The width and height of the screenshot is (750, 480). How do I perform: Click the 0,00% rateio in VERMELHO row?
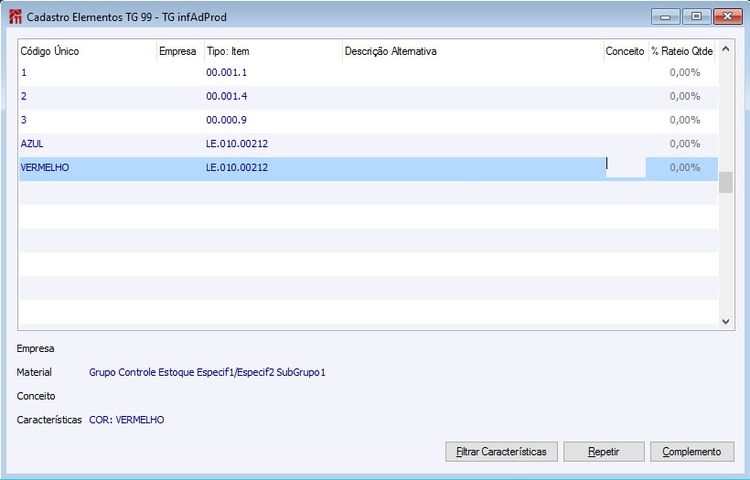tap(685, 168)
